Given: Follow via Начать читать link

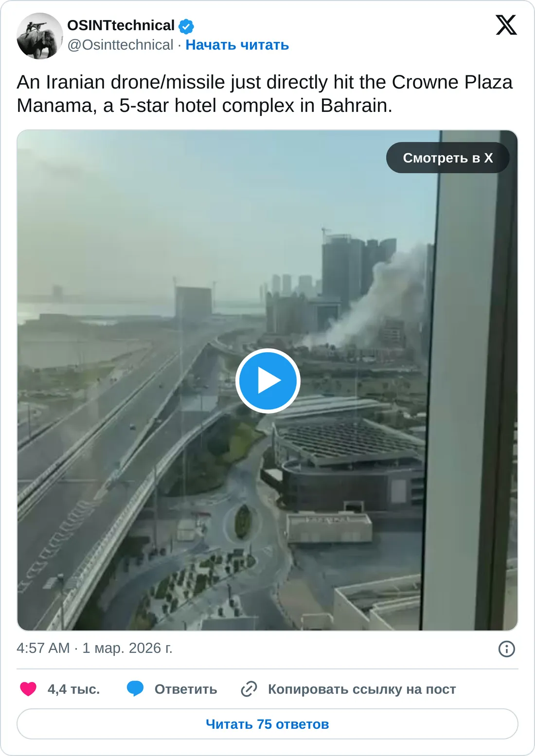Looking at the screenshot, I should coord(237,45).
